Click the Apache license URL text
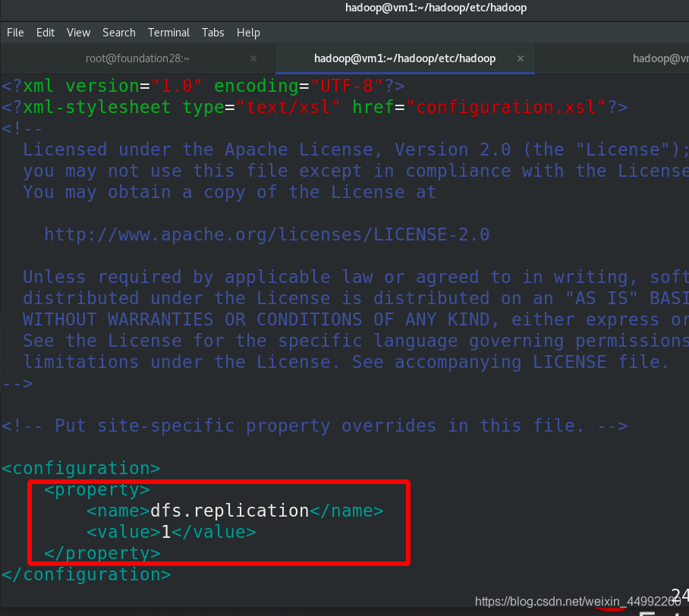Screen dimensions: 689x616 [267, 234]
